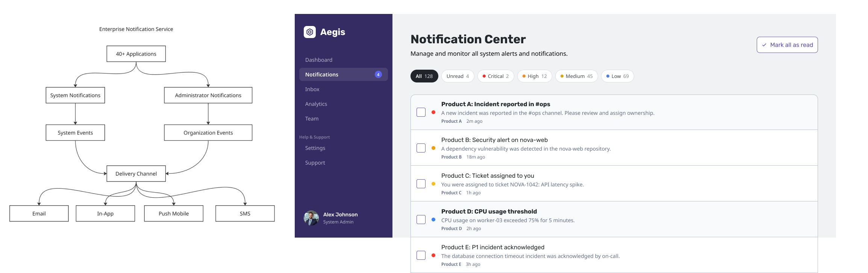
Task: Click the 'SMS' diagram box
Action: click(x=245, y=214)
